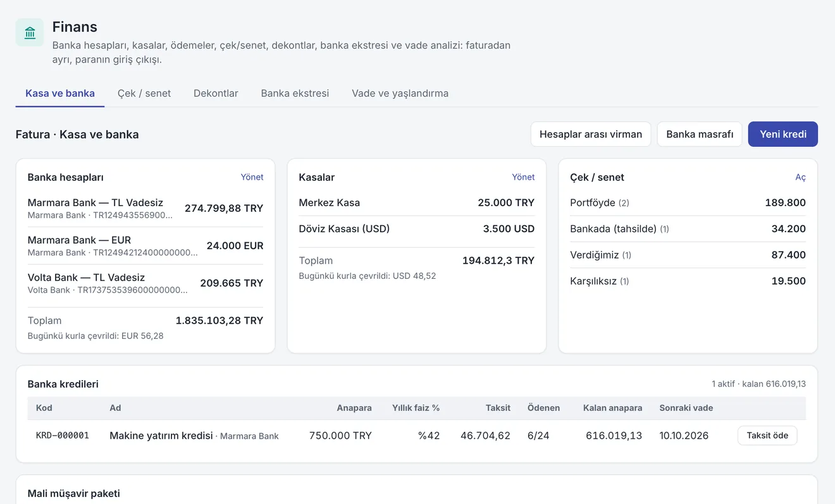Screen dimensions: 835x504
Task: Click the 194.812,3 TRY kasalar total
Action: [498, 261]
